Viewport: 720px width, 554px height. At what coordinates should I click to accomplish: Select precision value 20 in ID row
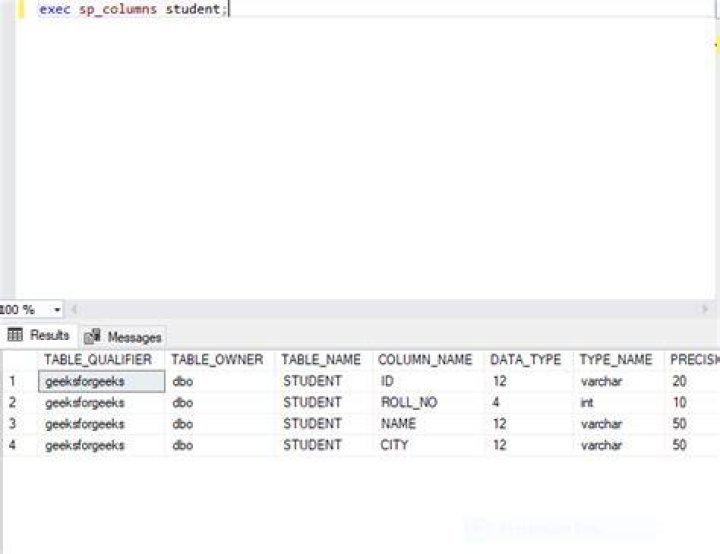[x=692, y=381]
